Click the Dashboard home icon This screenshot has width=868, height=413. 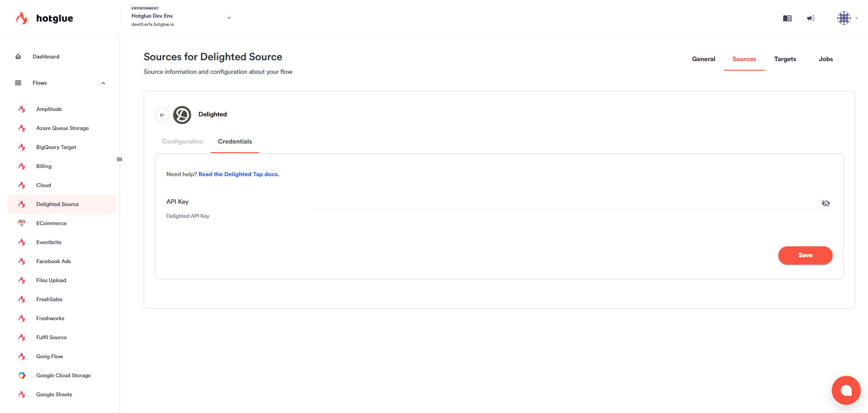click(x=18, y=57)
